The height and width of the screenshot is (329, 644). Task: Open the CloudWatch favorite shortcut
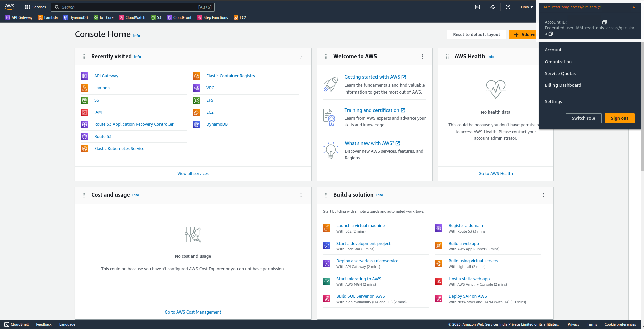click(x=132, y=17)
